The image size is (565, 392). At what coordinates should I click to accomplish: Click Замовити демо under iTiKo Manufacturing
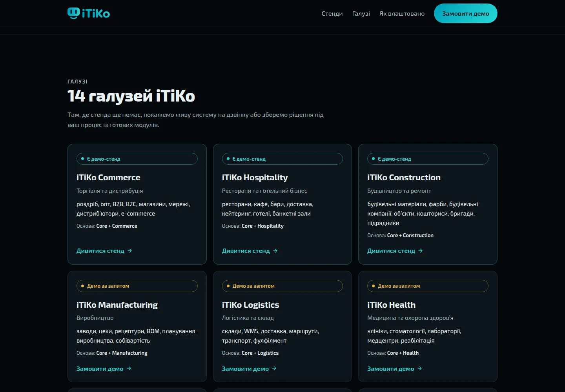tap(104, 369)
